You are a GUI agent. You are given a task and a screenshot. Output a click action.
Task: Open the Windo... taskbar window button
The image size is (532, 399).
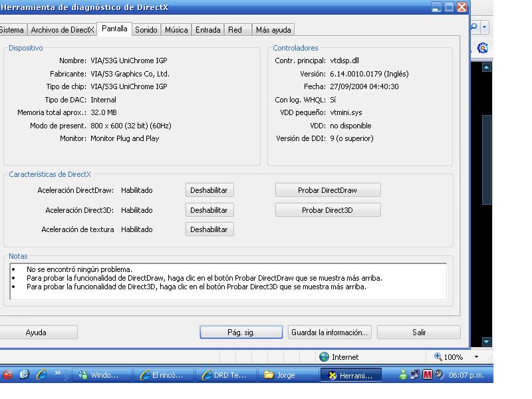pyautogui.click(x=102, y=375)
